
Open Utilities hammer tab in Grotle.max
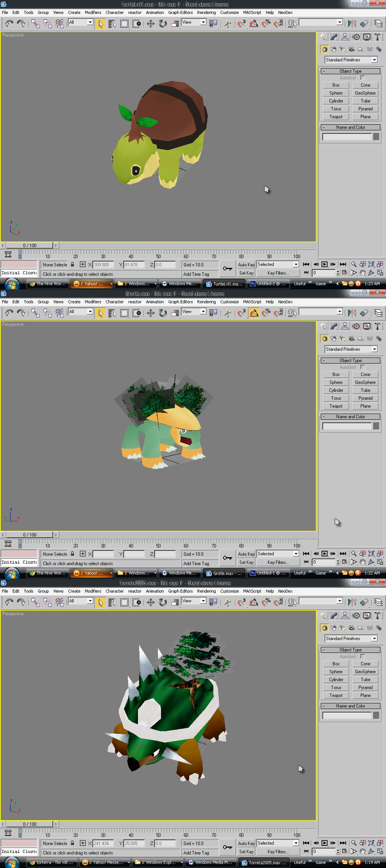click(x=378, y=327)
